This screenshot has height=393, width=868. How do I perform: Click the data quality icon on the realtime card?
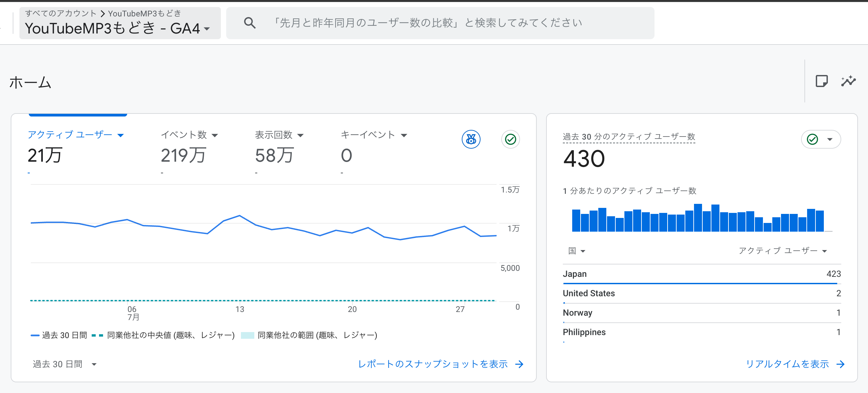point(812,139)
